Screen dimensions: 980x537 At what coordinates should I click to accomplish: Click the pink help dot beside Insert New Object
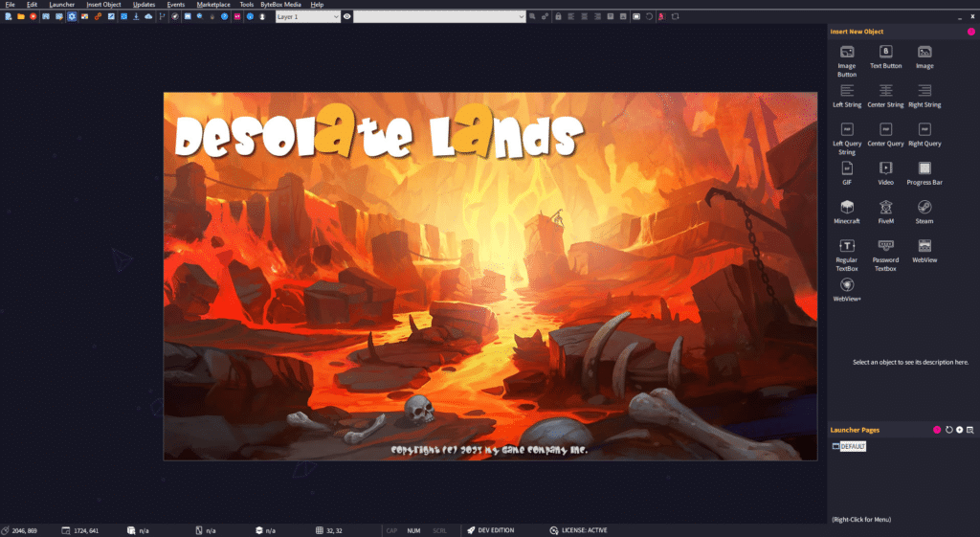tap(971, 32)
